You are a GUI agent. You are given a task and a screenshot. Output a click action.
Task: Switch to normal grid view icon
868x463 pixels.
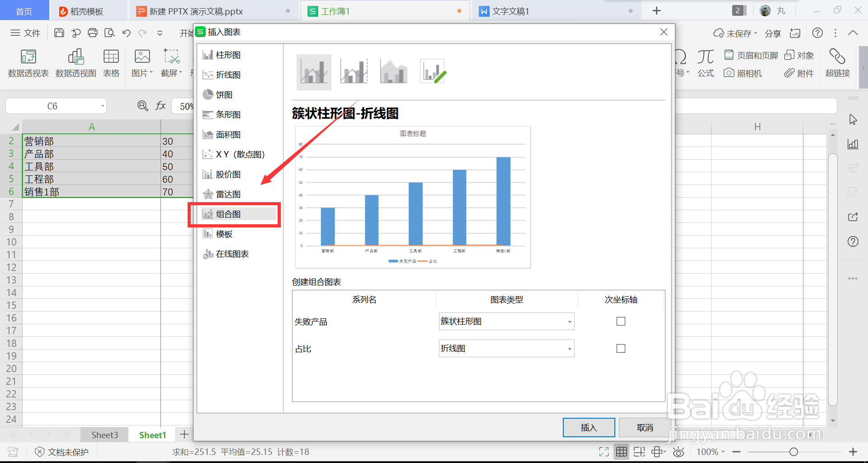point(622,452)
